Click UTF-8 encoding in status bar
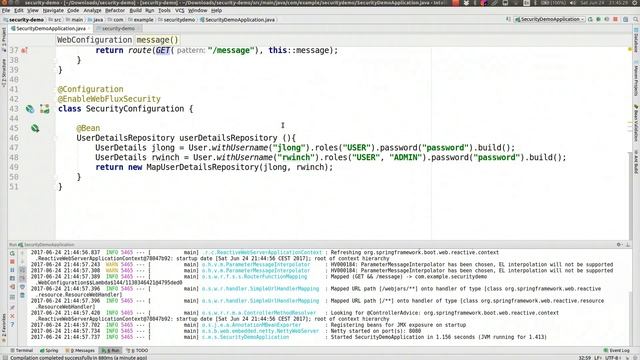 (613, 358)
